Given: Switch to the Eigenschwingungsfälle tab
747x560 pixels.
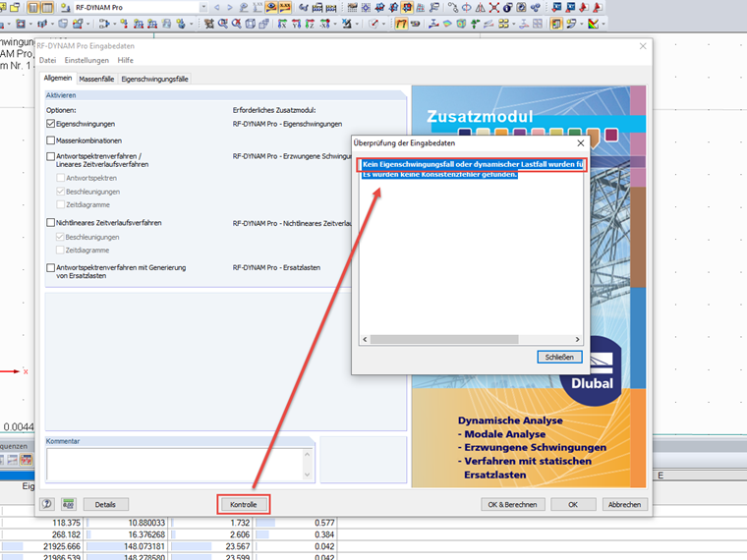Looking at the screenshot, I should [154, 79].
